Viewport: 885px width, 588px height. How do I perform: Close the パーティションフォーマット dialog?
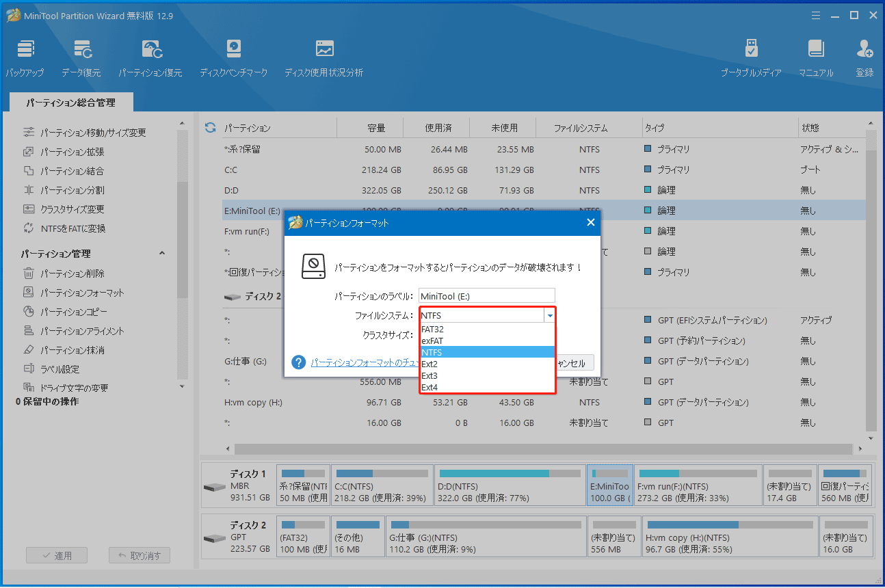(x=590, y=222)
